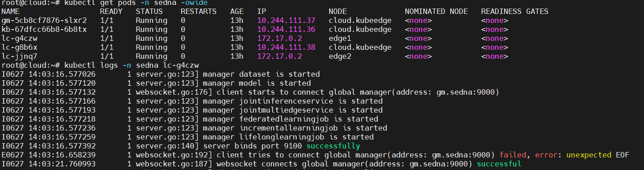Click the lc-g4czw pod row name
Screen dimensions: 644x170
coord(19,39)
